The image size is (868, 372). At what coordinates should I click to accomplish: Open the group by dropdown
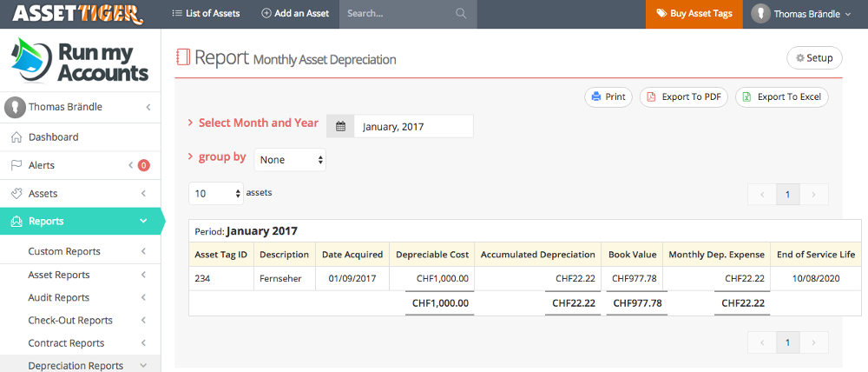click(290, 160)
